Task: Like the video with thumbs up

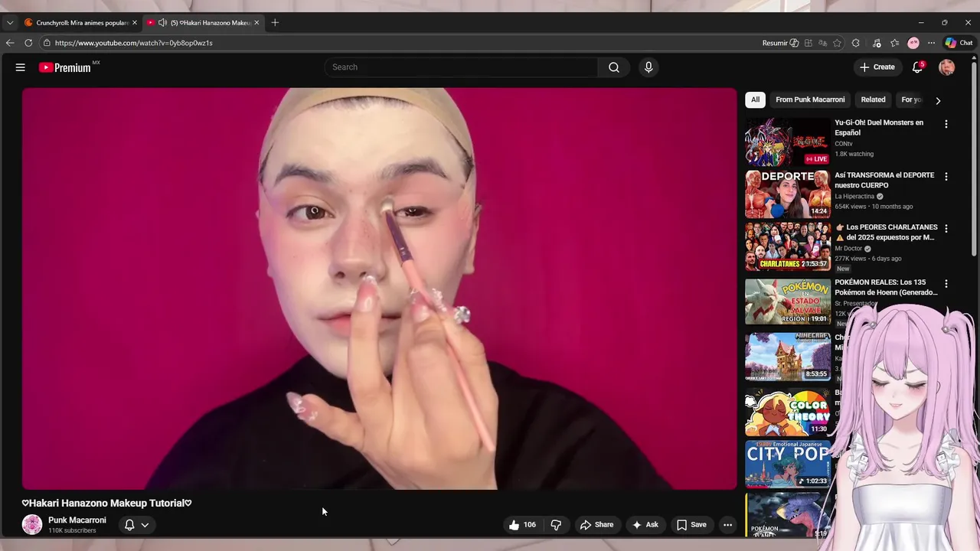Action: (x=522, y=525)
